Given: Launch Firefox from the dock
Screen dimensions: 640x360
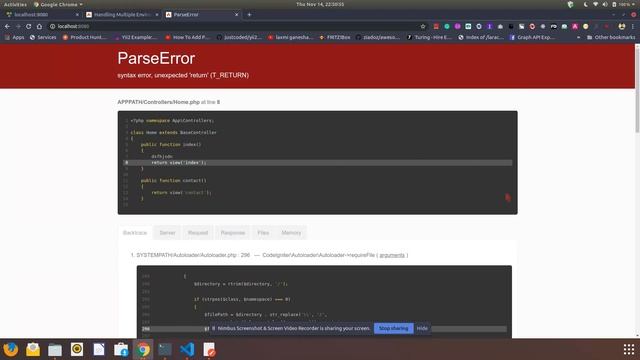Looking at the screenshot, I should (x=11, y=349).
